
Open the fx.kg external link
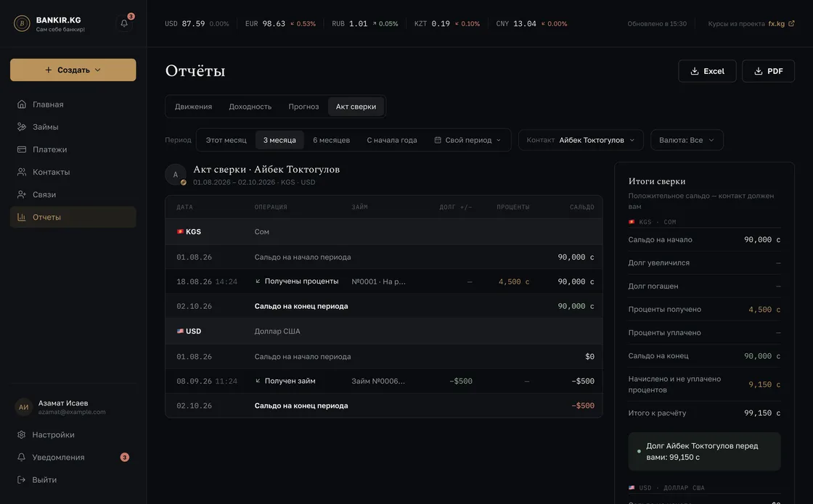[x=781, y=24]
